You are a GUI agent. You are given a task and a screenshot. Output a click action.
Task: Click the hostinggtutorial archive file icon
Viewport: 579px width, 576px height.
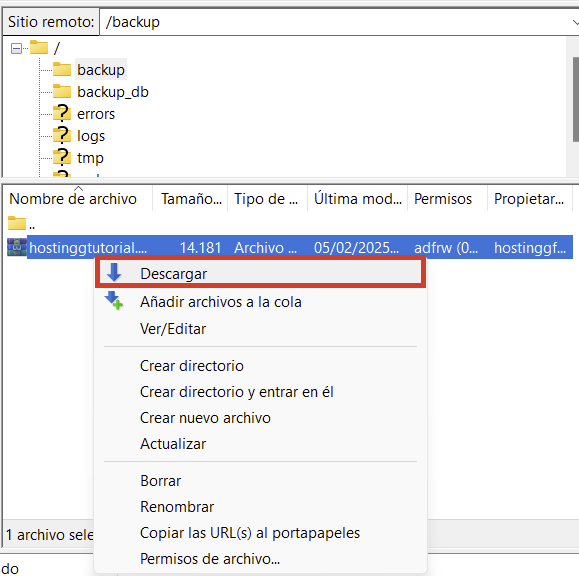pyautogui.click(x=17, y=247)
